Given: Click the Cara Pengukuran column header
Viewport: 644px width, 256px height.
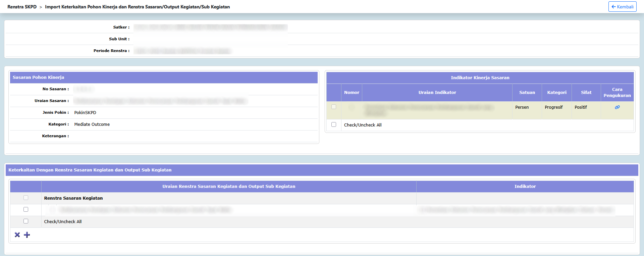Looking at the screenshot, I should click(x=617, y=93).
